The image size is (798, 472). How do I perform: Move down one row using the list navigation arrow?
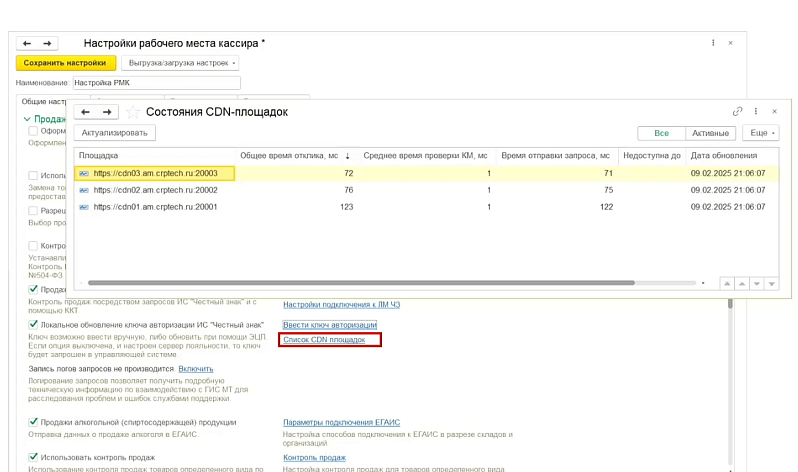tap(757, 284)
